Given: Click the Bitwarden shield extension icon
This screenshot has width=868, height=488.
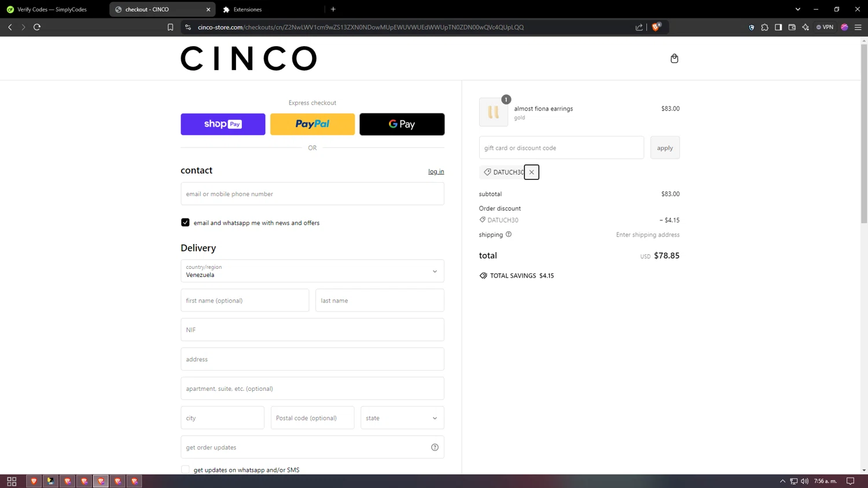Looking at the screenshot, I should click(x=751, y=27).
